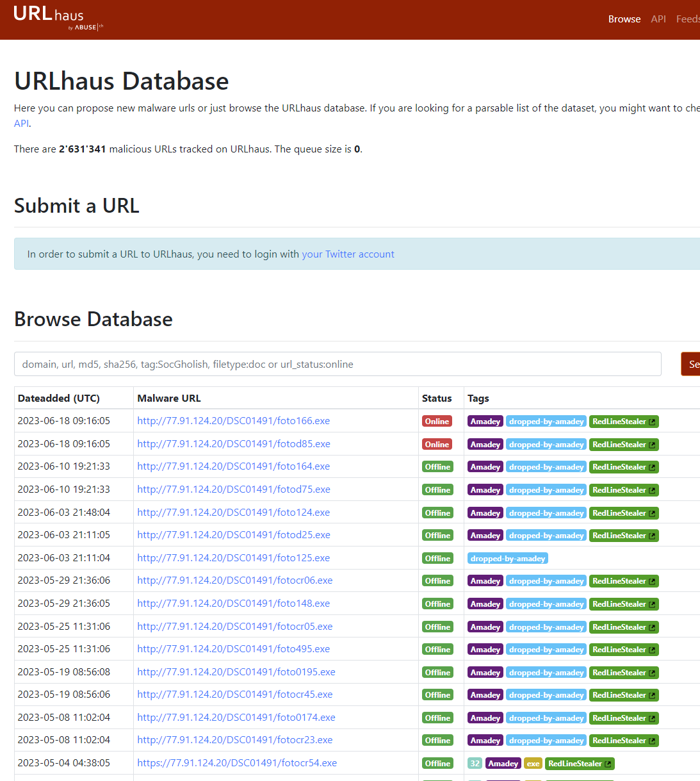Click RedLineStealer external-link tag on fotod75.exe row
The width and height of the screenshot is (700, 781).
click(x=624, y=490)
